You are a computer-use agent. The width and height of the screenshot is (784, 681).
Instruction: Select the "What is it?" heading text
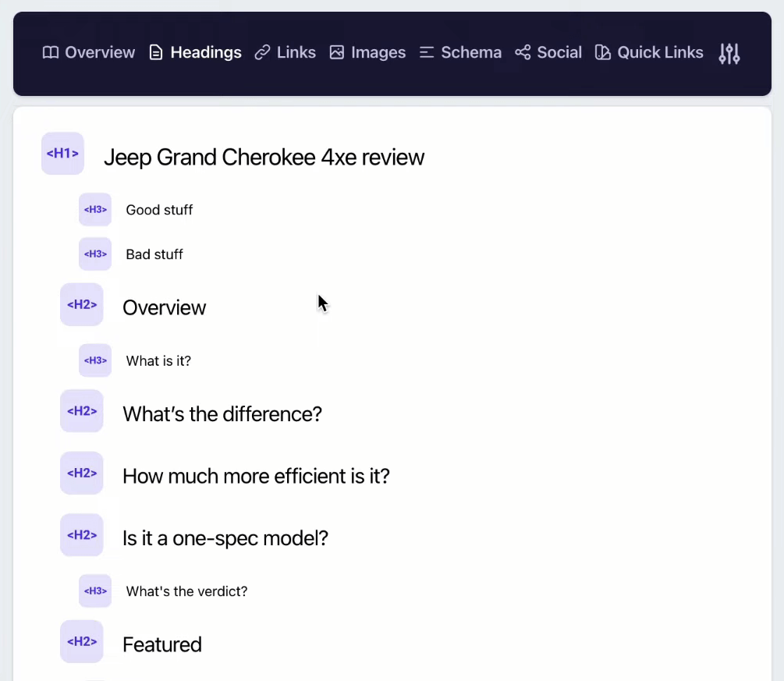pyautogui.click(x=158, y=361)
